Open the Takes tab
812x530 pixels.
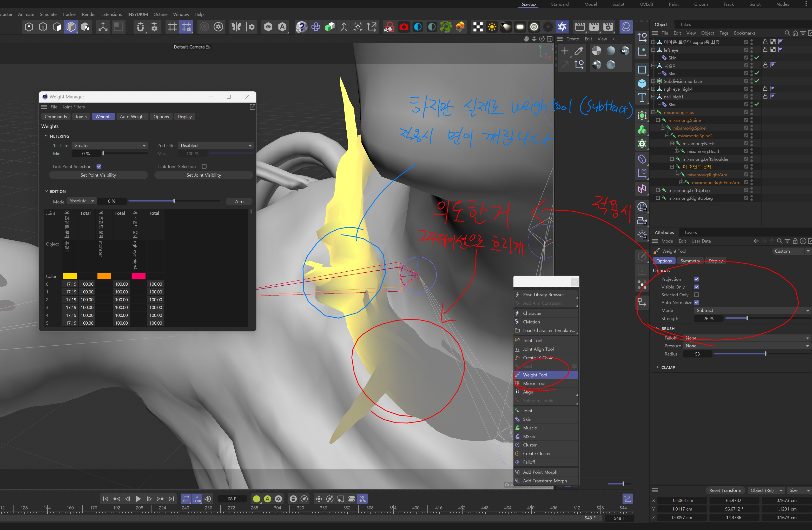click(685, 25)
